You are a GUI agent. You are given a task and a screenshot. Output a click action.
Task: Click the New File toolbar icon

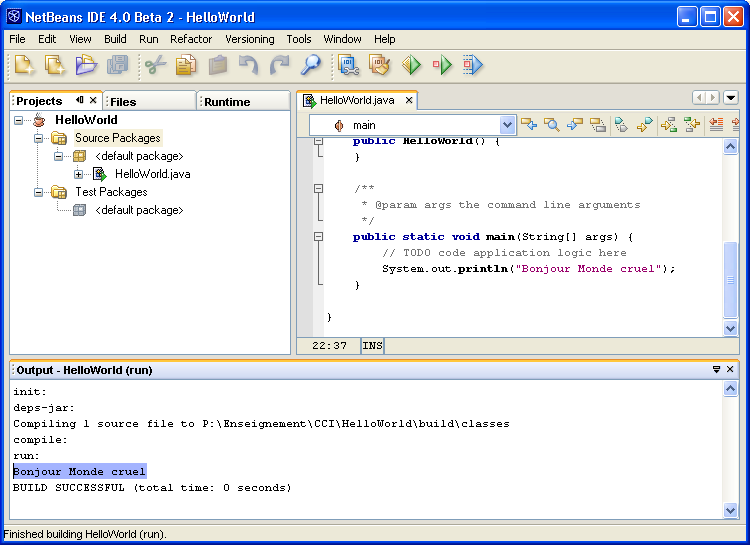[24, 65]
